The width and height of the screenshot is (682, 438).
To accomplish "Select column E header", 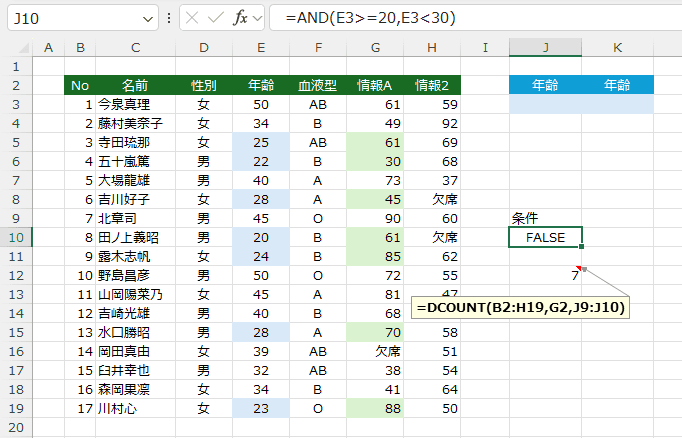I will coord(260,48).
